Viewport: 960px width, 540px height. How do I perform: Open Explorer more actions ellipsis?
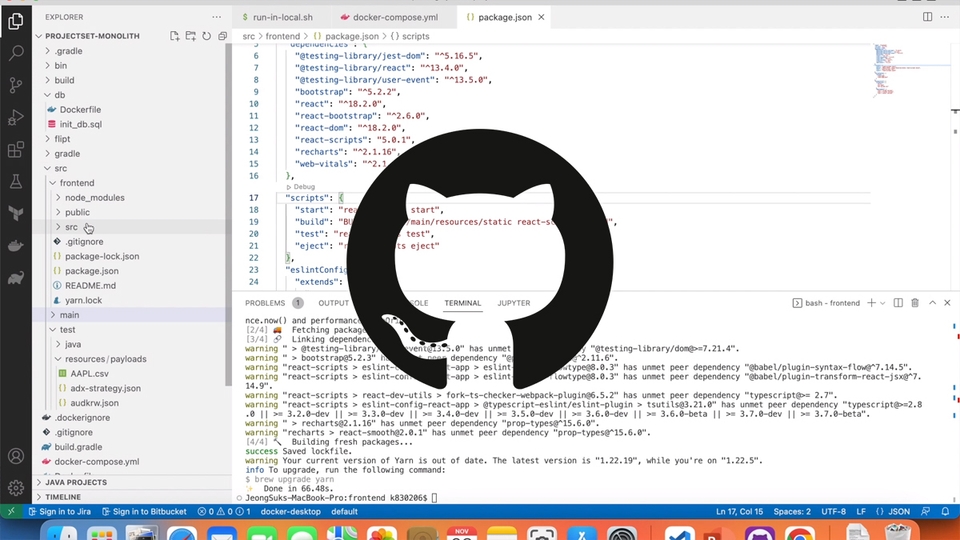(x=217, y=17)
